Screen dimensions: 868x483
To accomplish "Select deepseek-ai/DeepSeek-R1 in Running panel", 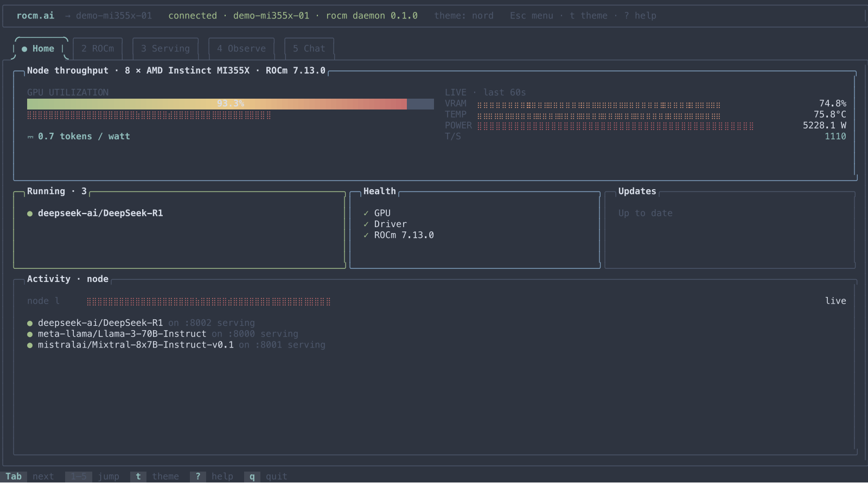I will pyautogui.click(x=100, y=214).
